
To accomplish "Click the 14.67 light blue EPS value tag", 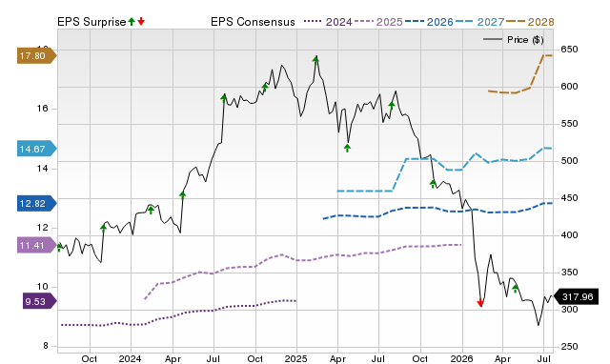I will 36,149.
